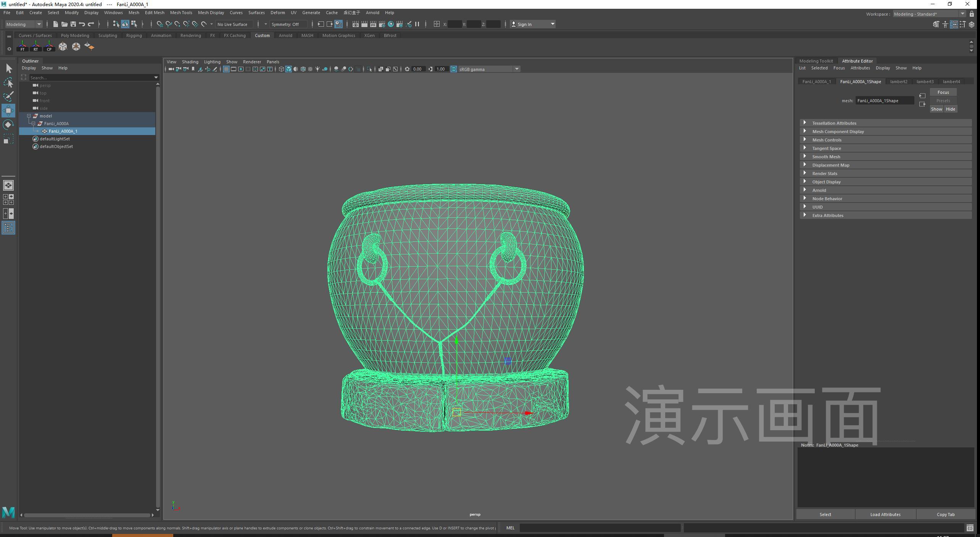The image size is (980, 537).
Task: Start IPR render icon
Action: point(373,24)
